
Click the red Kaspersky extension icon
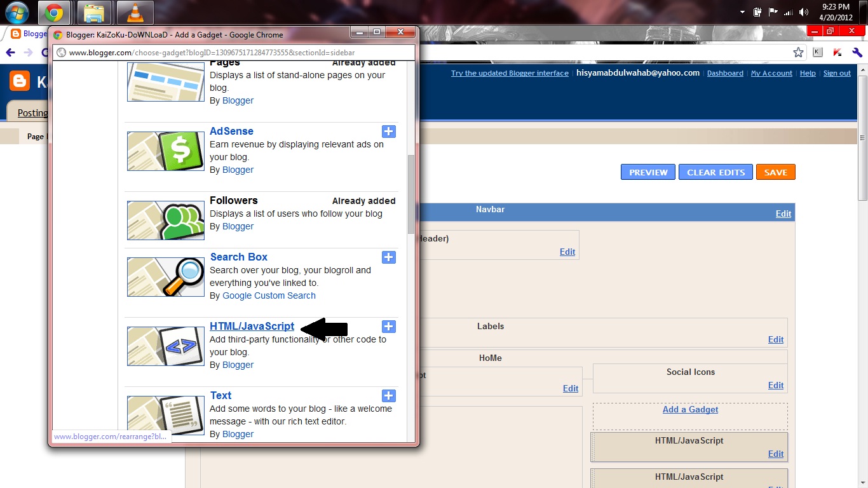tap(837, 53)
